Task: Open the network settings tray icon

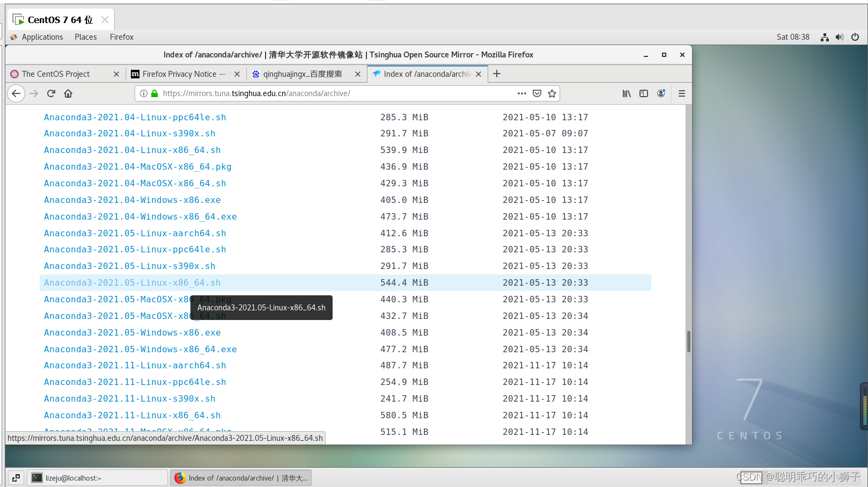Action: [x=825, y=37]
